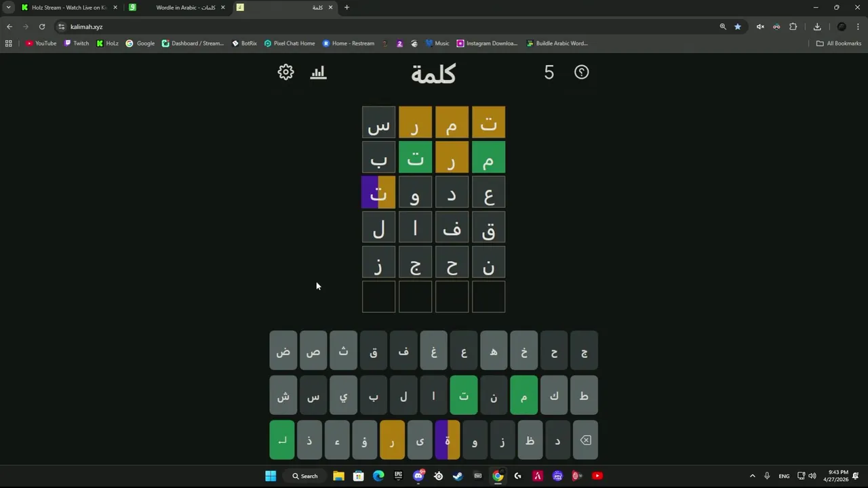
Task: Open the Buildle Arabic Word bookmark
Action: tap(557, 43)
